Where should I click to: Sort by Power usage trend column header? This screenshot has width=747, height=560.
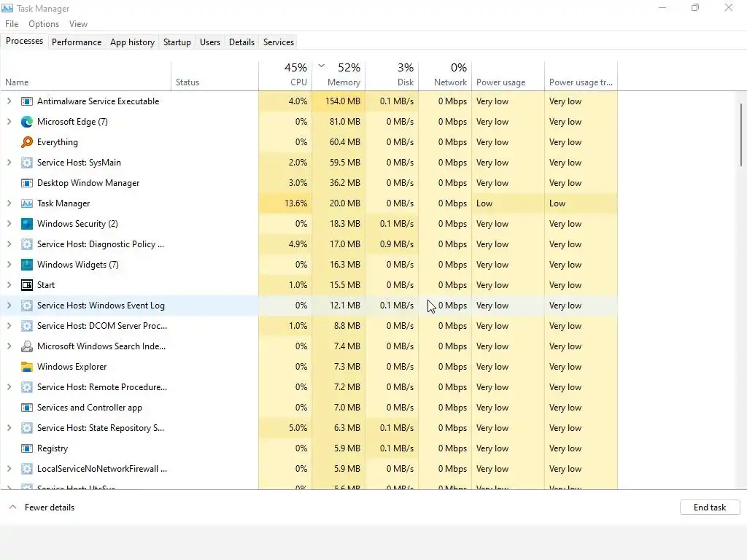click(x=581, y=75)
